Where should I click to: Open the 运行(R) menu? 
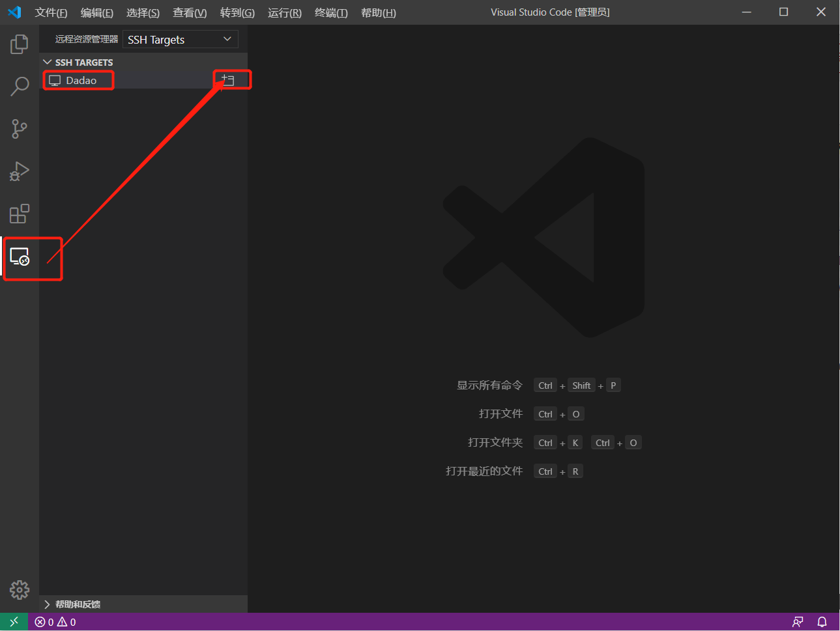(x=285, y=12)
